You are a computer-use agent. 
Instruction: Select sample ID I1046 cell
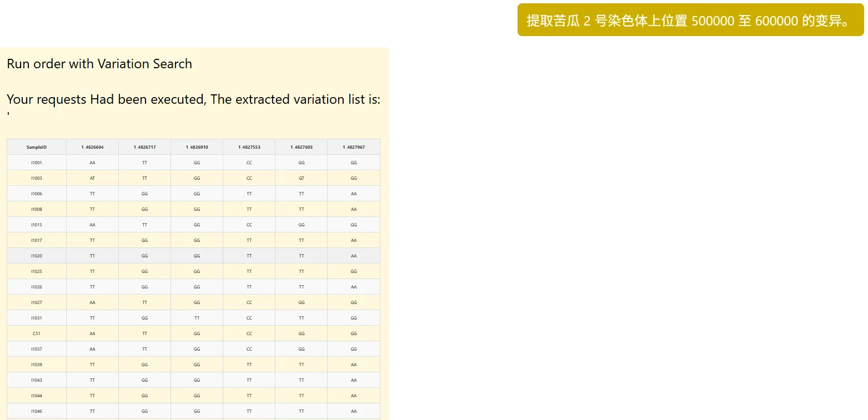click(37, 411)
